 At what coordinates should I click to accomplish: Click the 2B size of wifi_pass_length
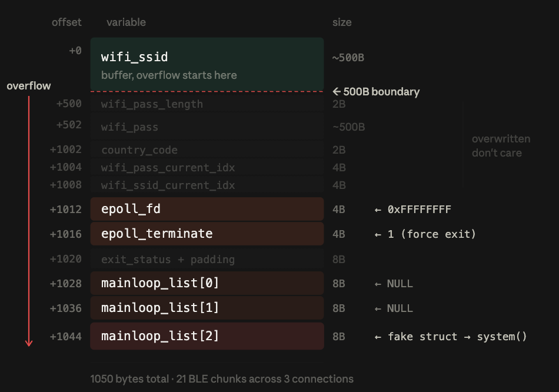click(339, 104)
